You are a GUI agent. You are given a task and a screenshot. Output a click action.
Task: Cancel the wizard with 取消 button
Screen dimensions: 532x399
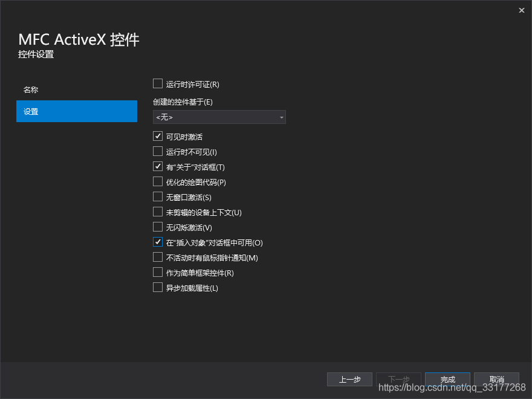coord(496,379)
